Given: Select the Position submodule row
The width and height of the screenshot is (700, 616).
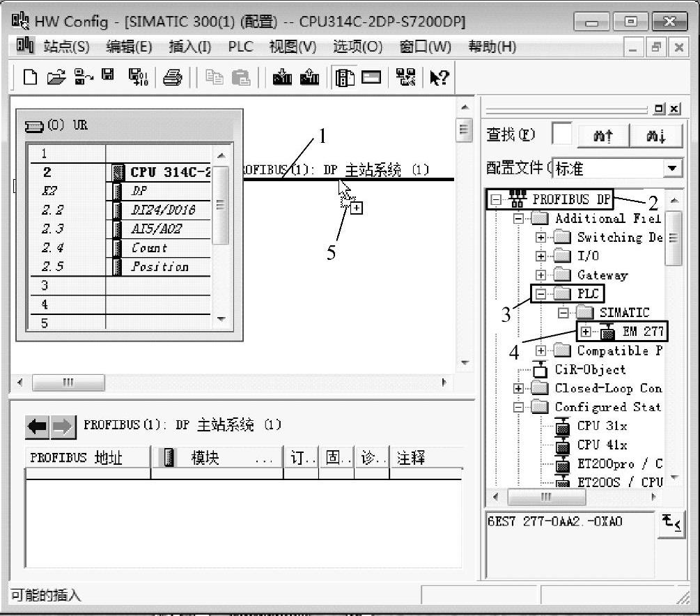Looking at the screenshot, I should (x=120, y=266).
